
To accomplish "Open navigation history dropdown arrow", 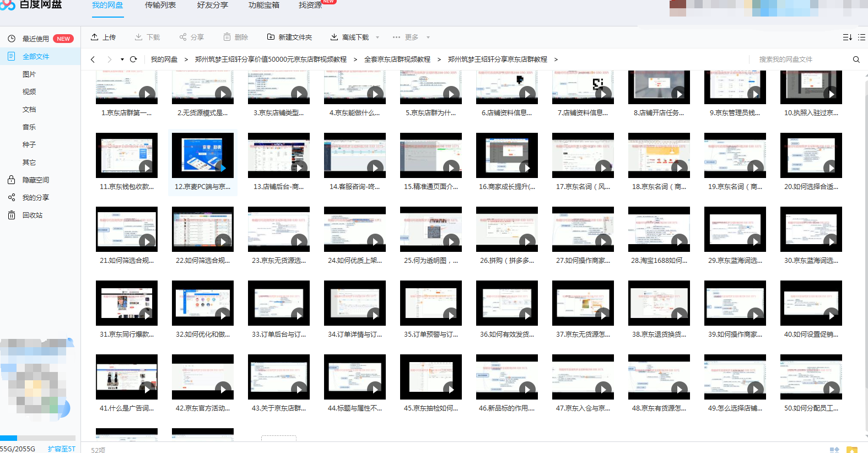I will (x=122, y=60).
